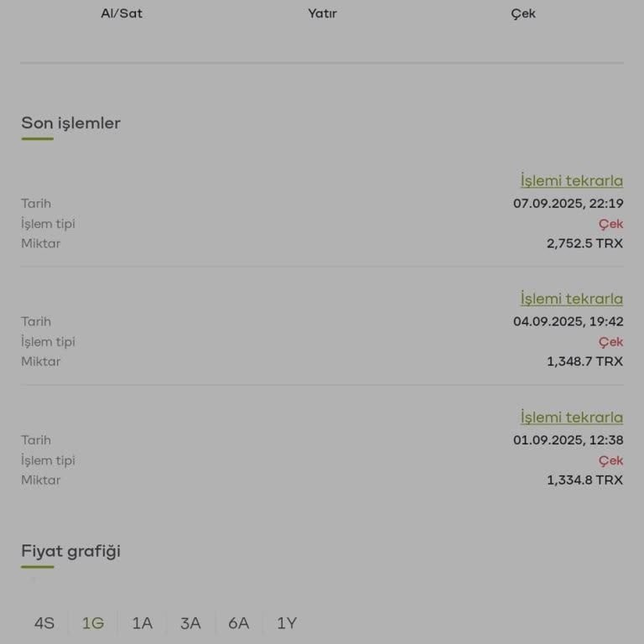The width and height of the screenshot is (644, 644).
Task: Tap the 04.09.2025, 19:42 date
Action: click(568, 321)
